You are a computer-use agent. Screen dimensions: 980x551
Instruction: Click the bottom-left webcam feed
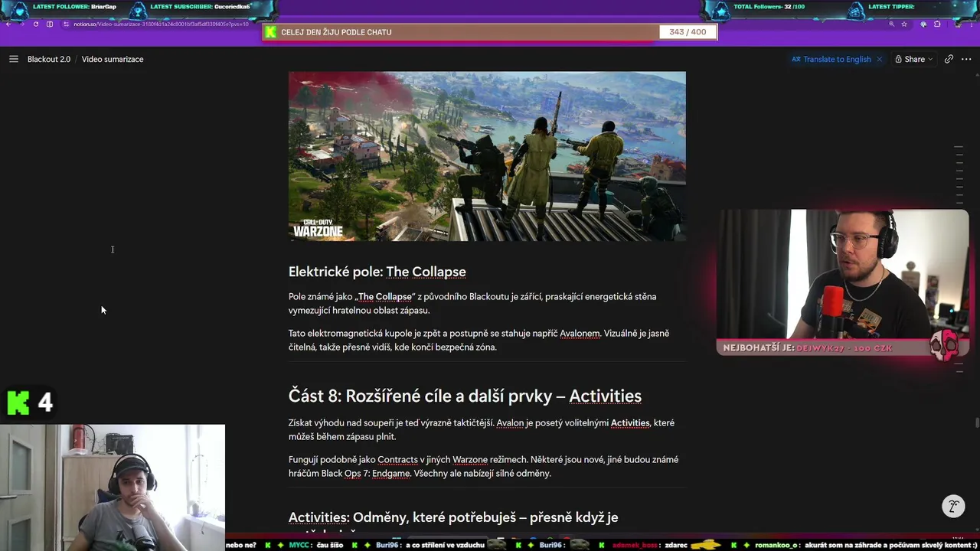click(113, 487)
